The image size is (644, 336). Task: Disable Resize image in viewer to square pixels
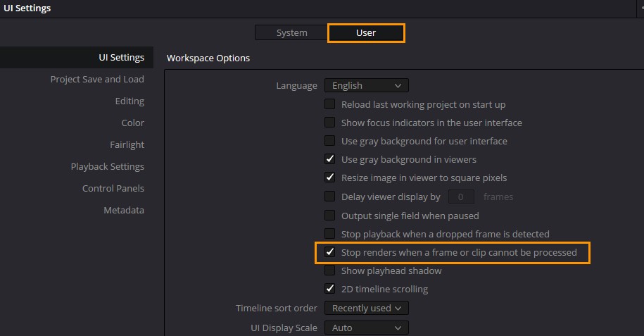pos(329,178)
